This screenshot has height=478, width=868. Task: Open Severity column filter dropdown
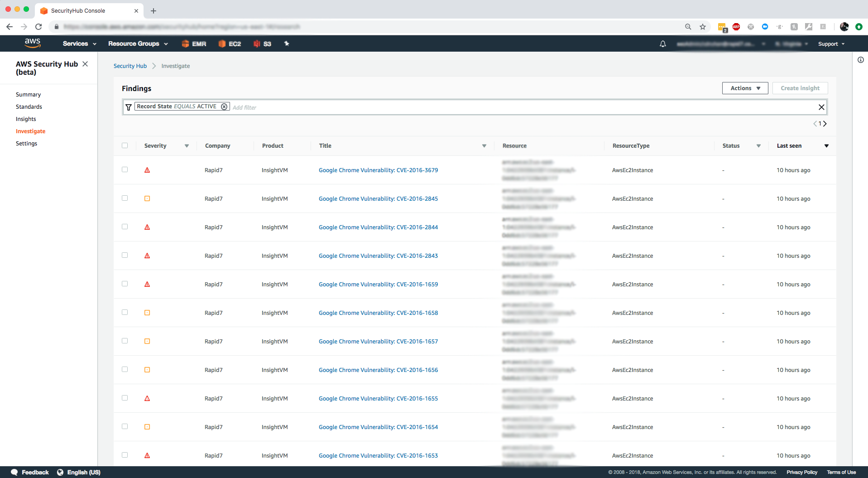(187, 146)
